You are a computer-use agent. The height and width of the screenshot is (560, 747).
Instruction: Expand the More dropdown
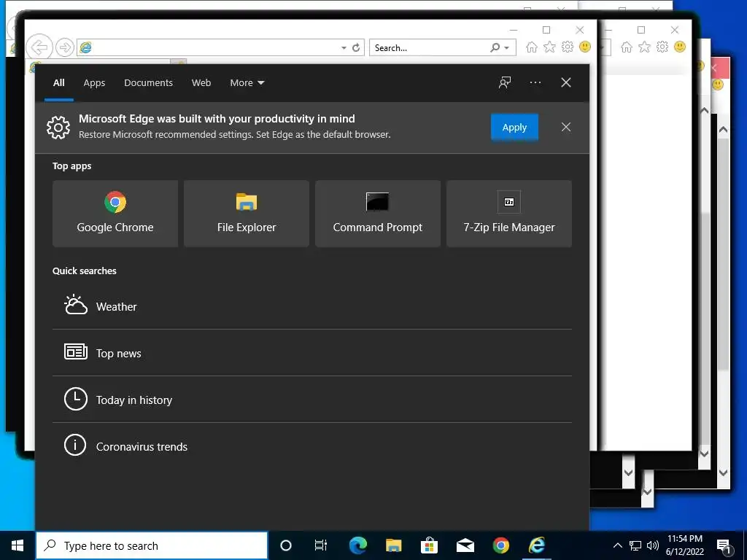pyautogui.click(x=247, y=83)
